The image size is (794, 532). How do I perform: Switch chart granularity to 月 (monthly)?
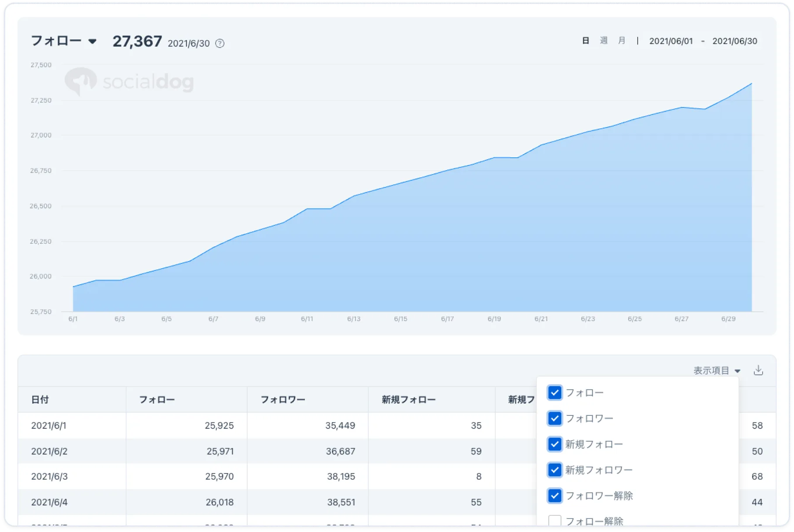click(621, 41)
